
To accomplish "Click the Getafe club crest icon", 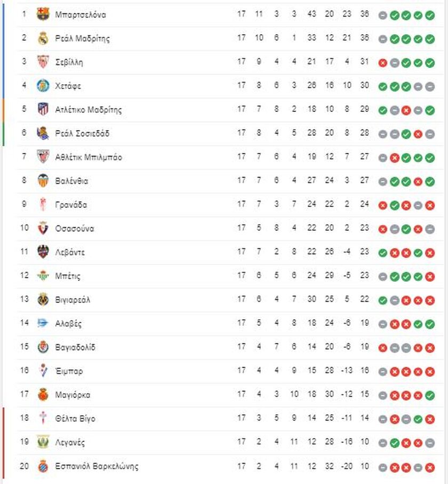I will [43, 85].
